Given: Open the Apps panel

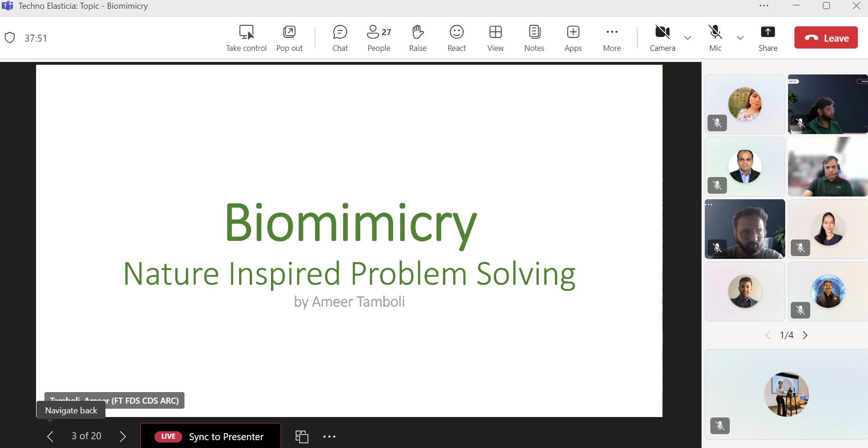Looking at the screenshot, I should (573, 38).
